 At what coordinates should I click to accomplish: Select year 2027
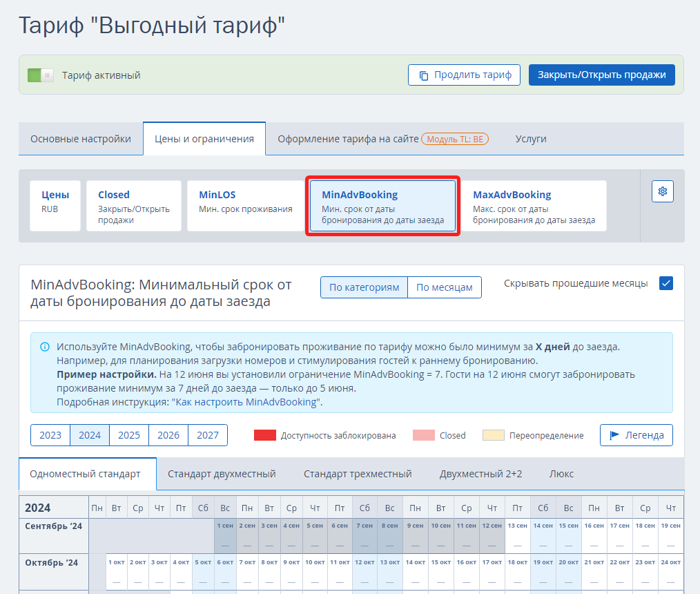pyautogui.click(x=208, y=435)
